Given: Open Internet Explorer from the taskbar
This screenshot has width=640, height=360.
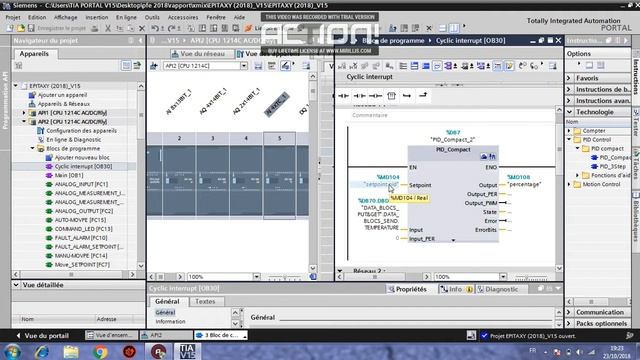Looking at the screenshot, I should click(42, 351).
